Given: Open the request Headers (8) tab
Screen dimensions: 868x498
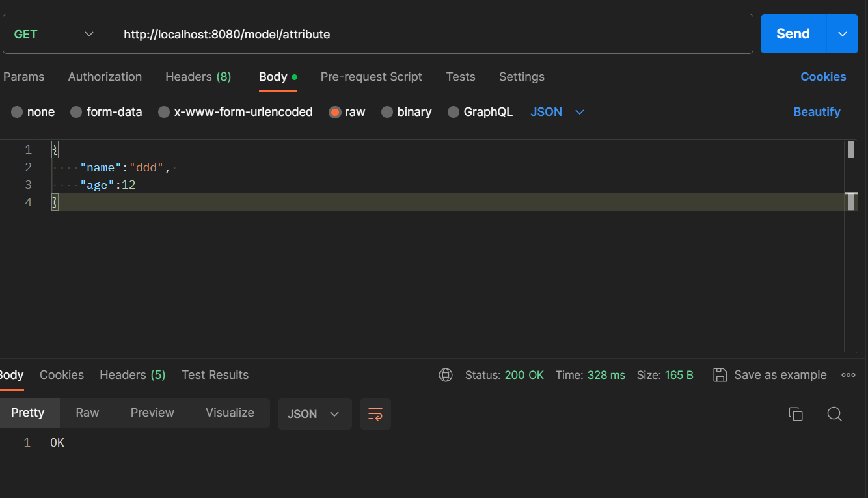Looking at the screenshot, I should click(x=198, y=77).
